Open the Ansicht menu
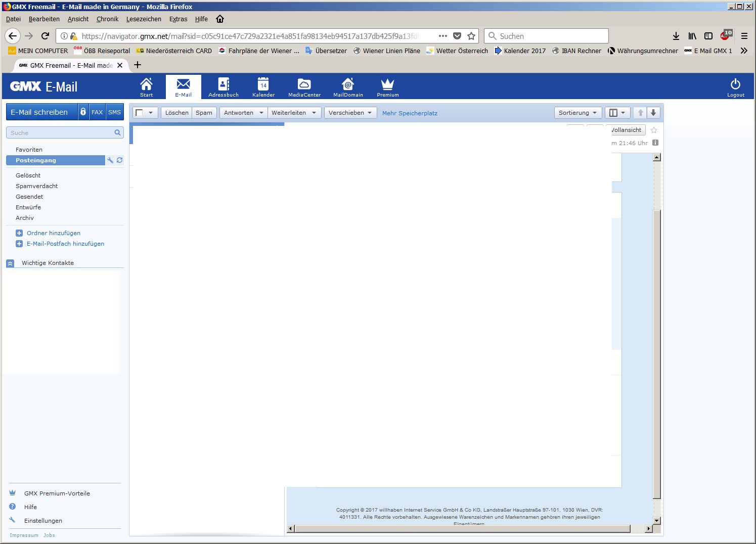The image size is (756, 544). (78, 19)
